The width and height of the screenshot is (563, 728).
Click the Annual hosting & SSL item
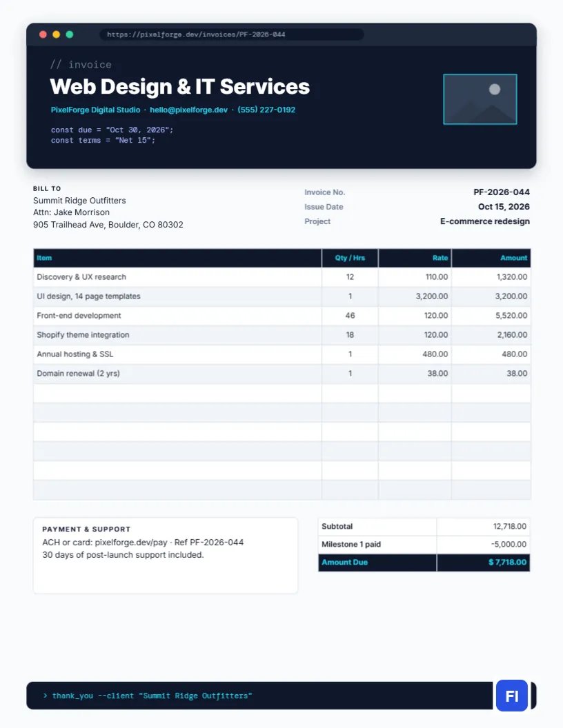(75, 354)
